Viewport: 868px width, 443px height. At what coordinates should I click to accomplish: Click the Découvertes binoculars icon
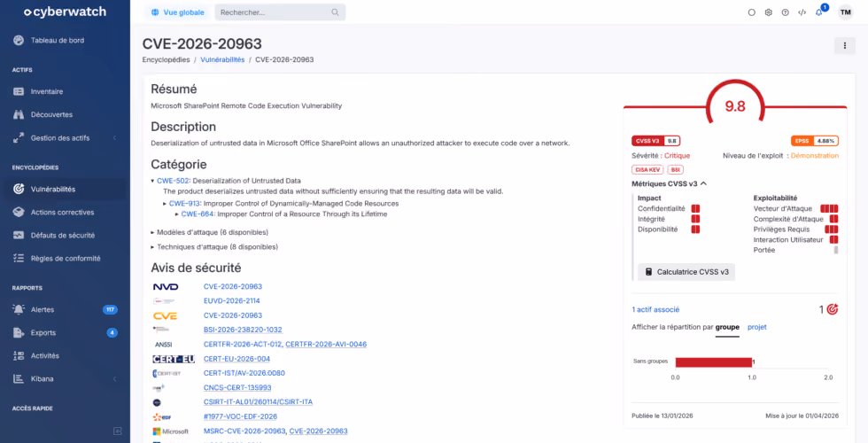[19, 114]
